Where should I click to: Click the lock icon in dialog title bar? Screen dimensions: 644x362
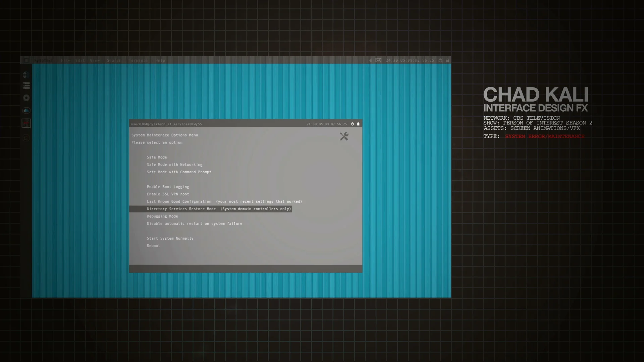358,124
